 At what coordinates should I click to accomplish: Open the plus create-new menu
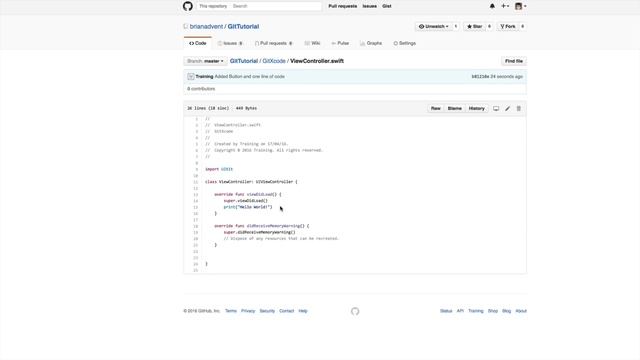click(x=505, y=6)
